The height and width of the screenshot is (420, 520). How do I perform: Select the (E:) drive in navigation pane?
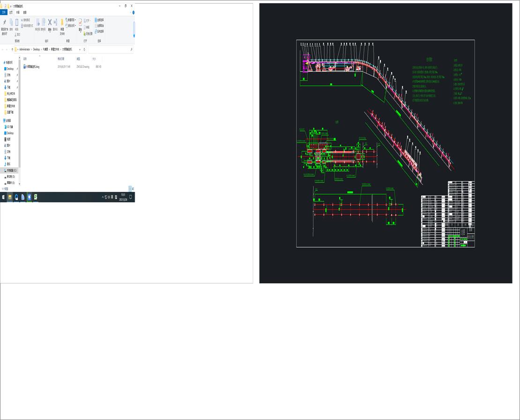point(10,183)
